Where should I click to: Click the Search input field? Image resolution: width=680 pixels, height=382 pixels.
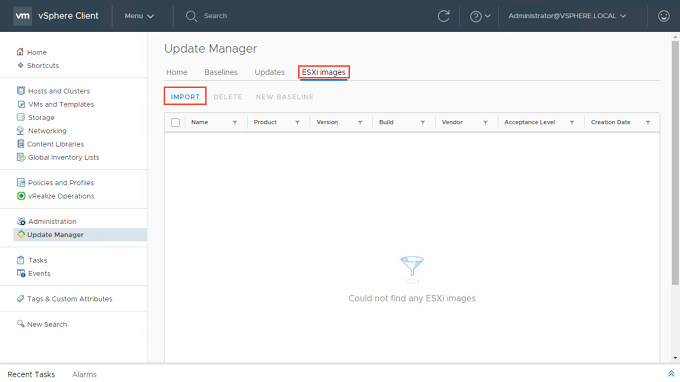(216, 16)
